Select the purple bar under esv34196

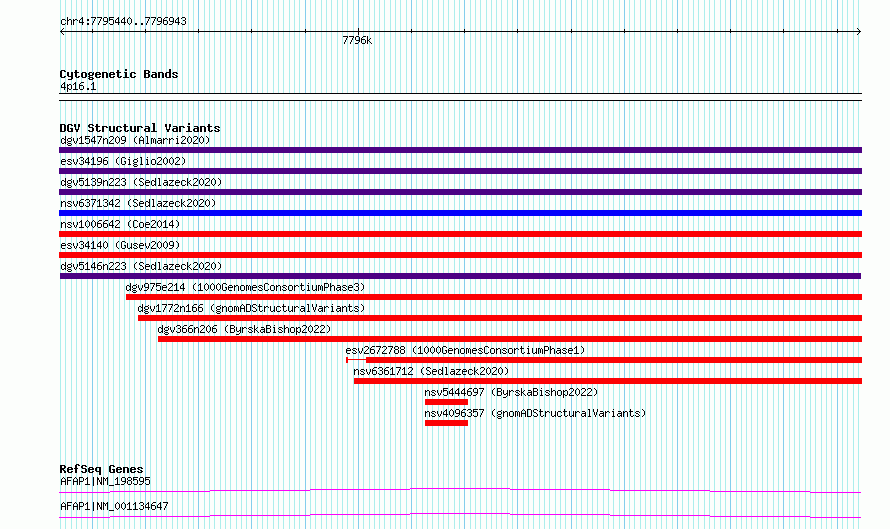(x=460, y=171)
